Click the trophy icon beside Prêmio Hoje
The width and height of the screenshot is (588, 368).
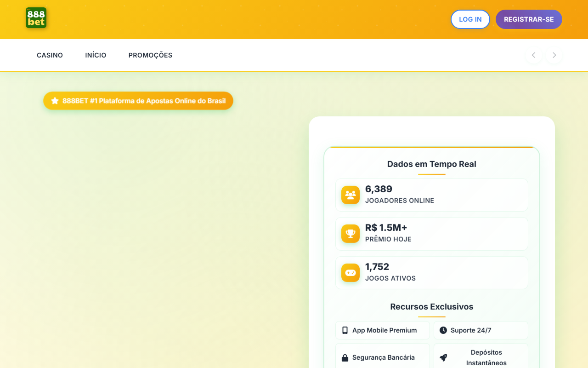click(x=351, y=234)
